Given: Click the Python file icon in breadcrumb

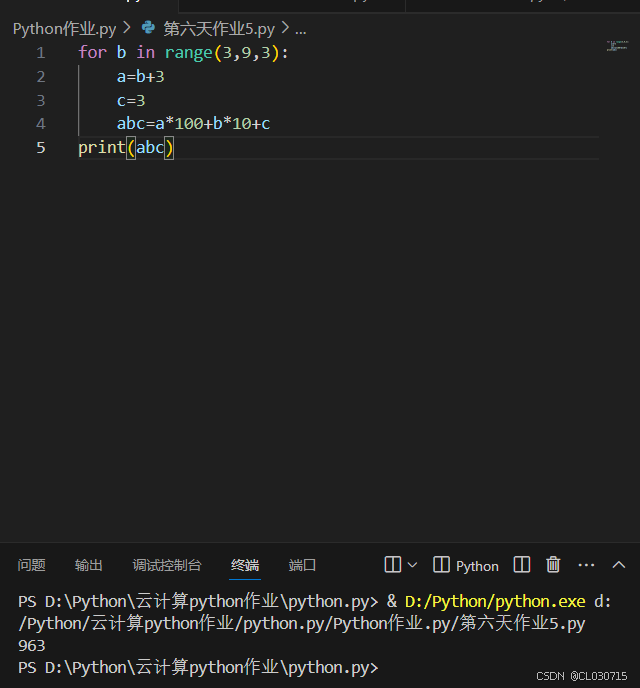Looking at the screenshot, I should pos(148,28).
